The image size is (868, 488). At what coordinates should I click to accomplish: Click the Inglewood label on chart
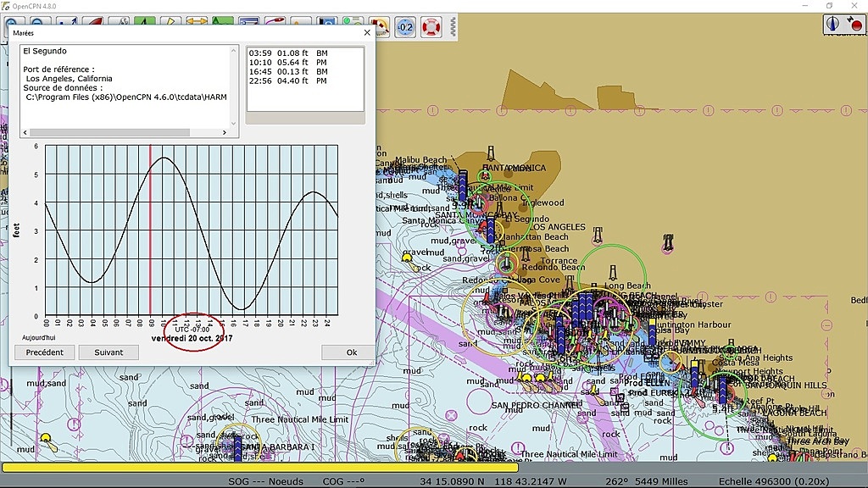tap(543, 202)
